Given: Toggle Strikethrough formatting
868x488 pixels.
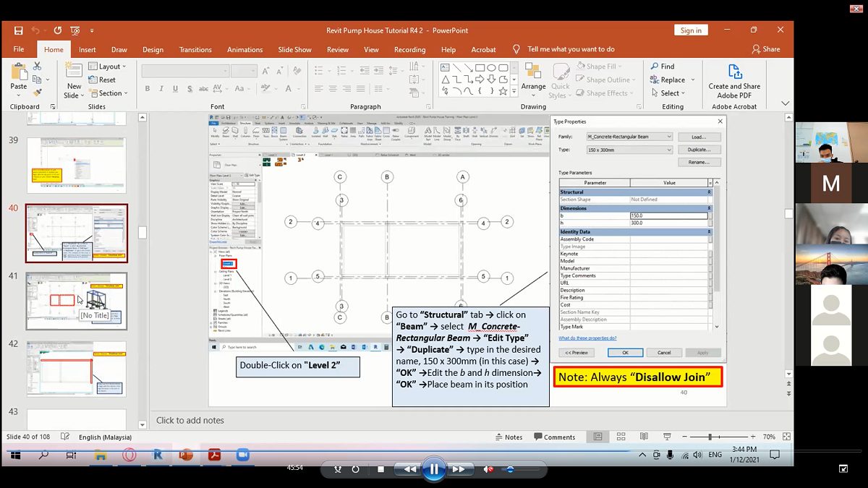Looking at the screenshot, I should [x=203, y=89].
